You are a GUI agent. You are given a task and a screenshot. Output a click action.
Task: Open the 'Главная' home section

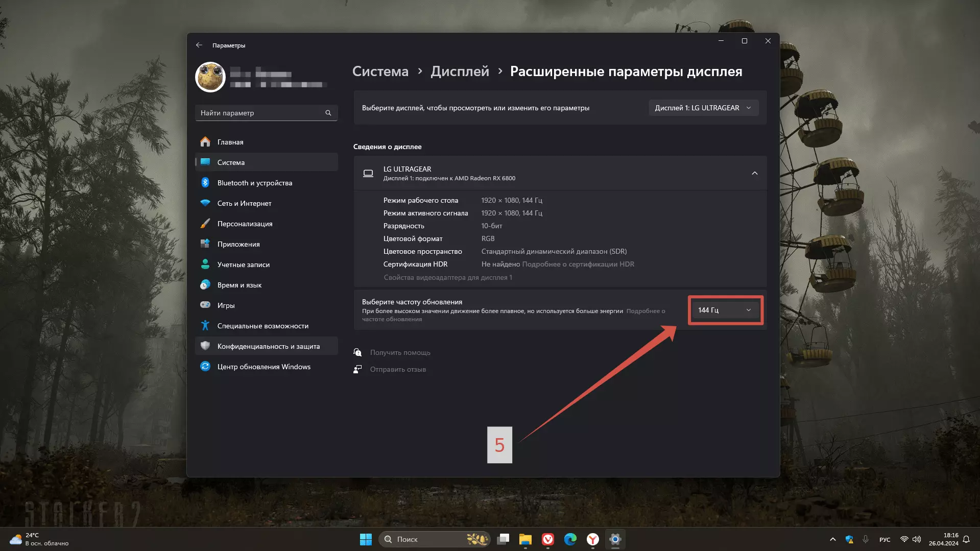(x=266, y=142)
